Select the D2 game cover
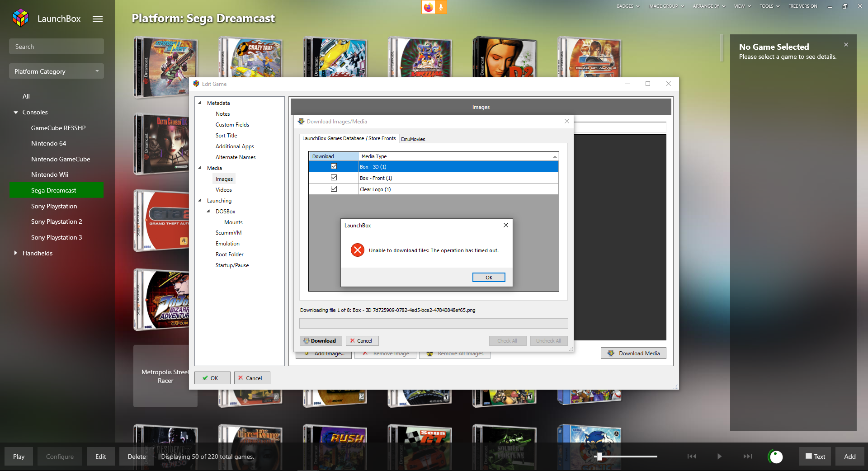The width and height of the screenshot is (868, 471). (x=505, y=57)
